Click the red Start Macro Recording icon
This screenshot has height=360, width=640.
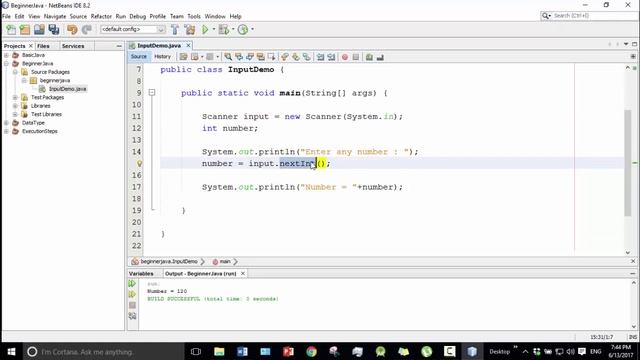tap(345, 57)
